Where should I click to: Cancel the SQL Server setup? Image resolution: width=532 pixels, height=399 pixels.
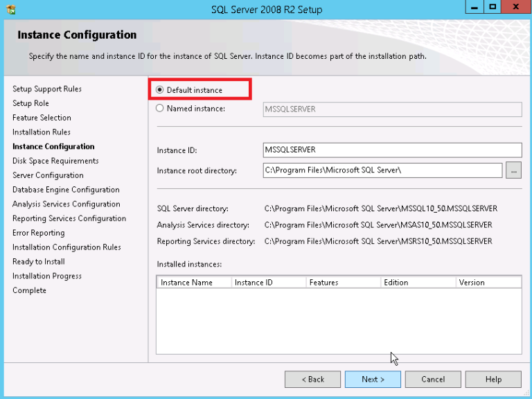coord(433,380)
